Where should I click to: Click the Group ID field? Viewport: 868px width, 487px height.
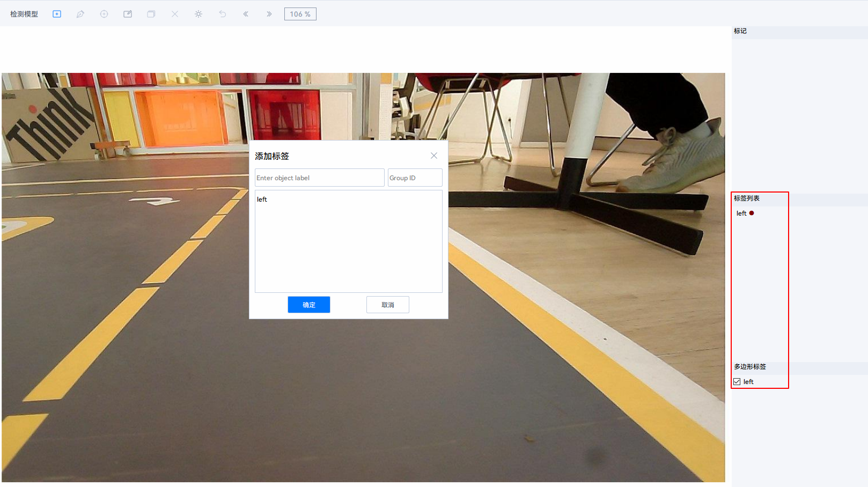tap(415, 178)
